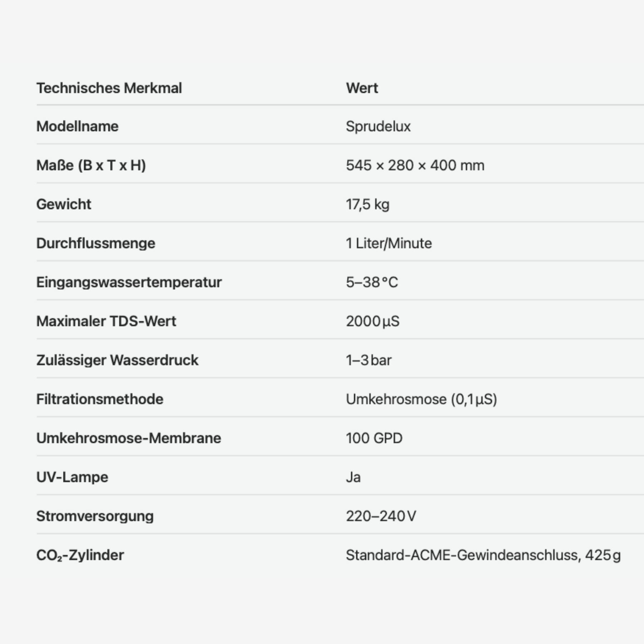
Task: Select the "Ja" value for UV-Lampe
Action: (353, 477)
